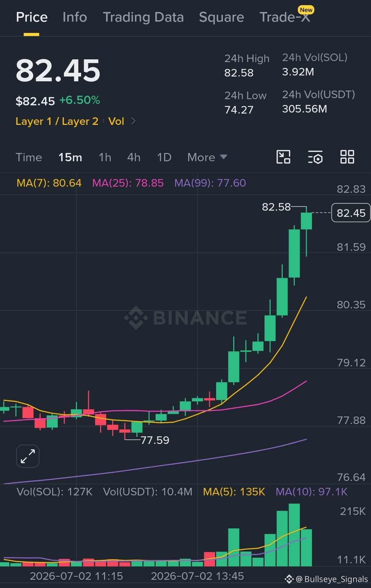Tap the volume MA(5): 135K label
Screen dimensions: 371x588
[x=234, y=492]
